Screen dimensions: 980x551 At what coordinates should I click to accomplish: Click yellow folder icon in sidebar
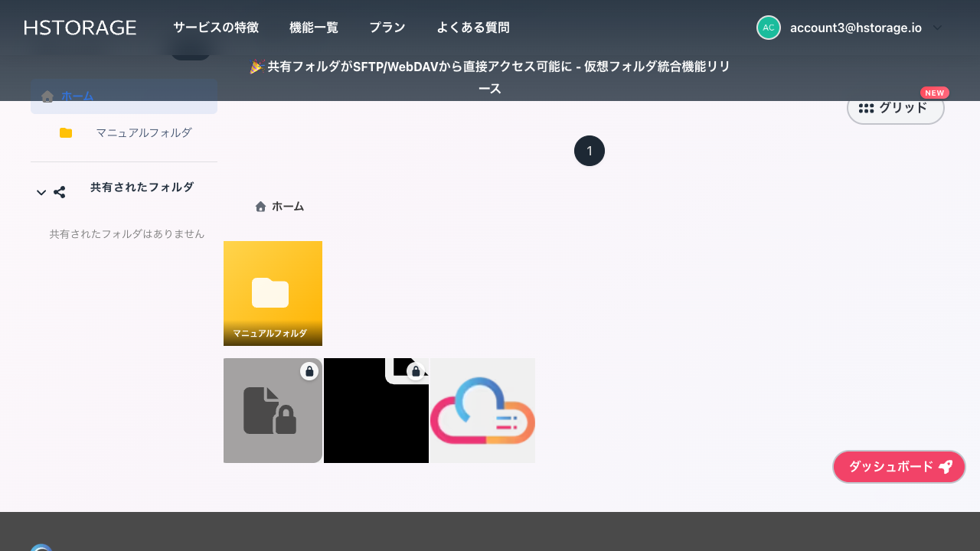tap(66, 133)
